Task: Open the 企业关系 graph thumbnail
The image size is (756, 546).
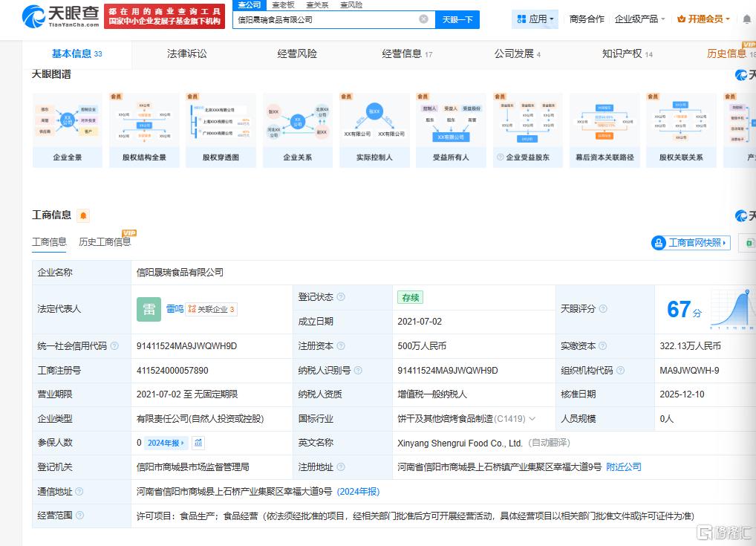Action: (298, 130)
